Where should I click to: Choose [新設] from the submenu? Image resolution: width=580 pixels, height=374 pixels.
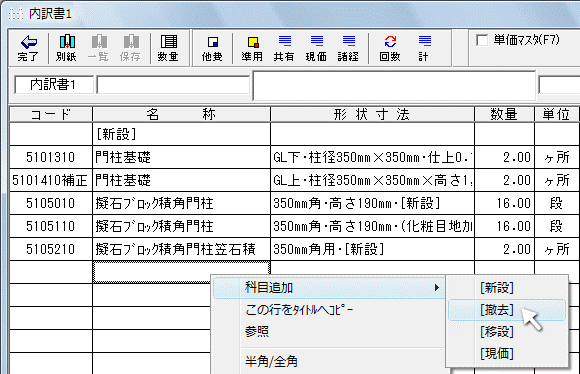pyautogui.click(x=497, y=288)
